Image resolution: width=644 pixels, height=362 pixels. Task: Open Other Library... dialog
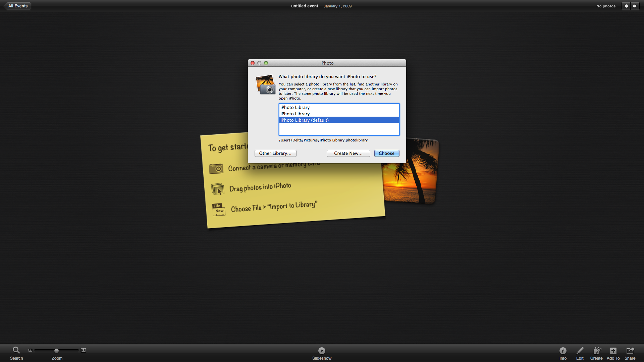(275, 153)
